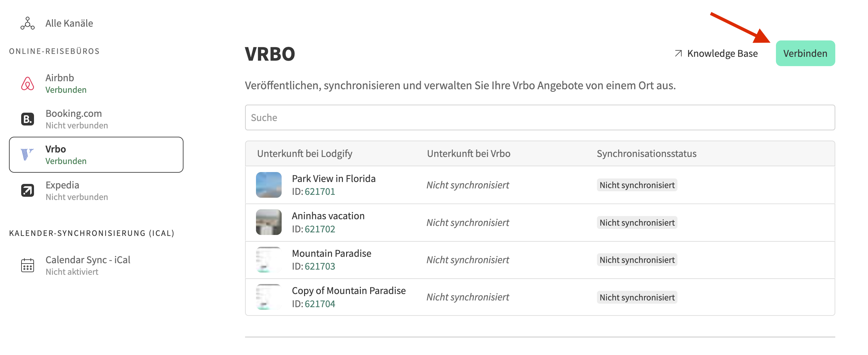Focus the Suche search field

point(540,117)
